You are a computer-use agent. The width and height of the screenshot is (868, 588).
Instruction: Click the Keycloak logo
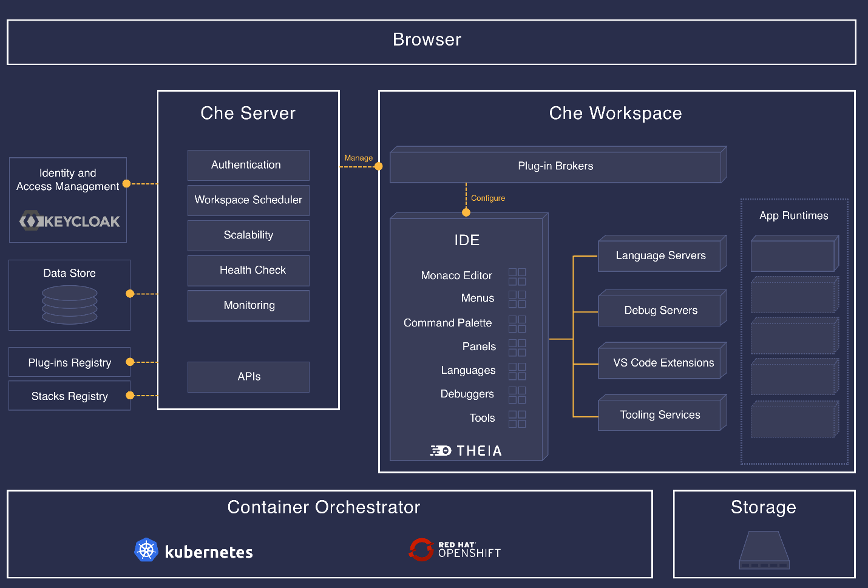69,221
